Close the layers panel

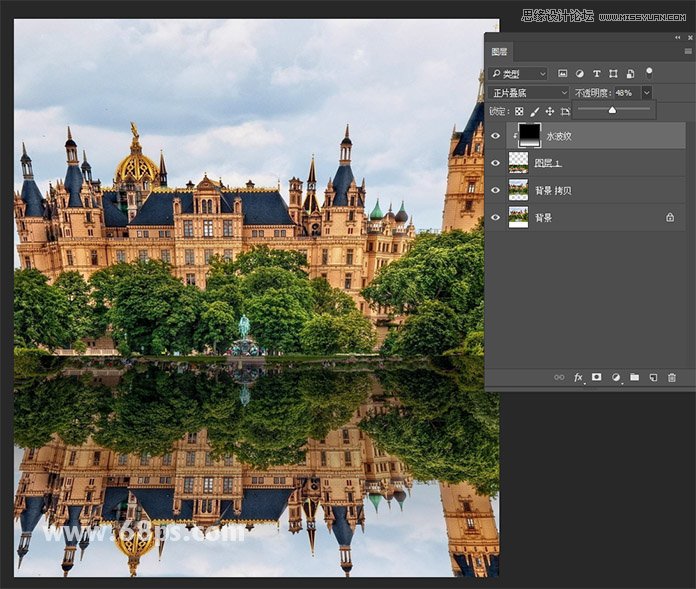click(690, 37)
